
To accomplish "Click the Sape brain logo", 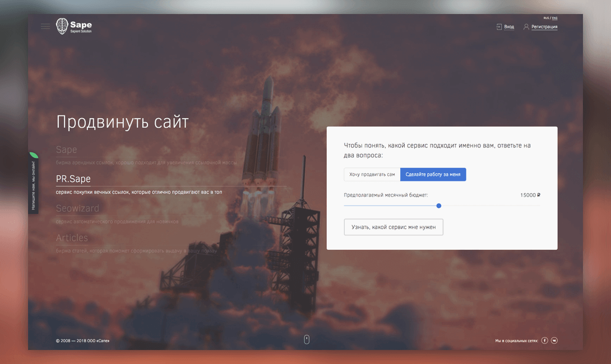I will pyautogui.click(x=74, y=26).
